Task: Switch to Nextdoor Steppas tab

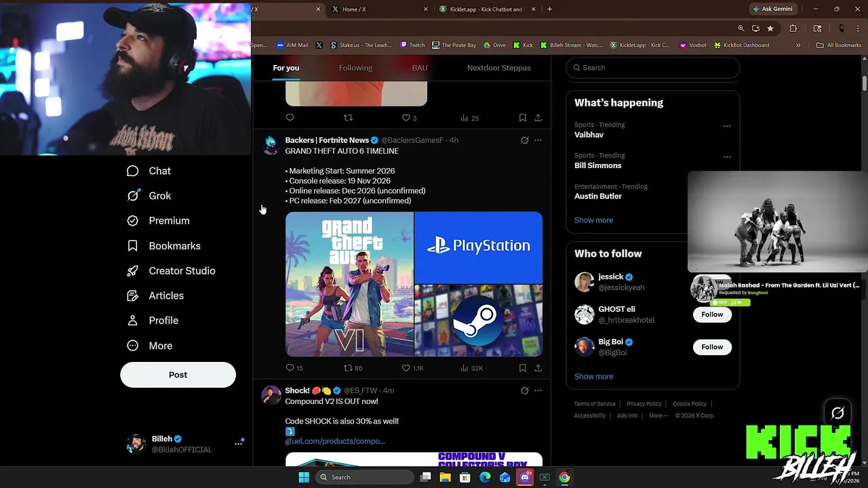Action: [x=498, y=68]
